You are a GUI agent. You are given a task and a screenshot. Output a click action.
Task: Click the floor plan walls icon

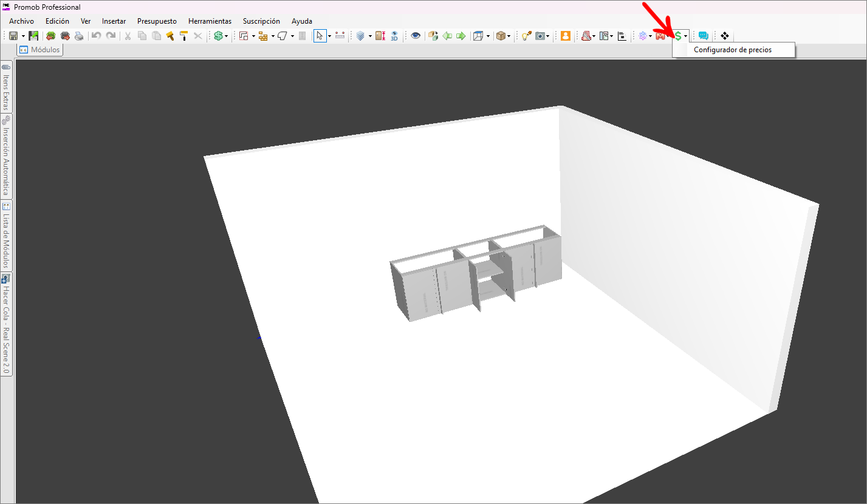(244, 36)
